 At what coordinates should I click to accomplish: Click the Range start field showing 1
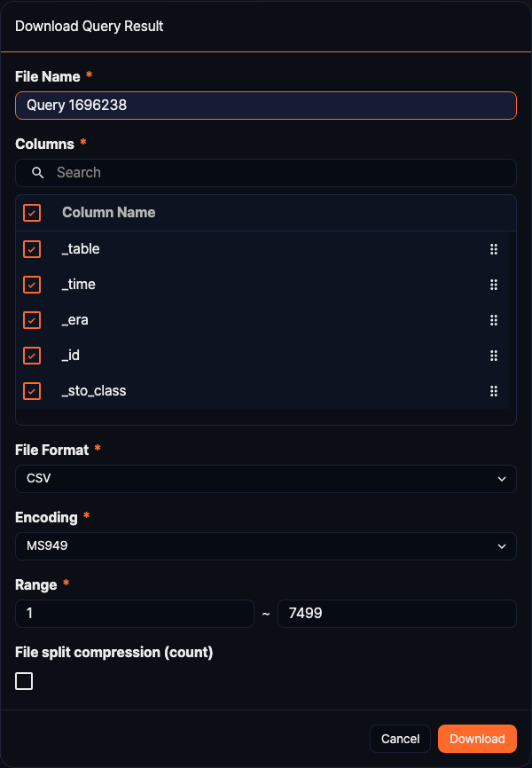[x=134, y=613]
